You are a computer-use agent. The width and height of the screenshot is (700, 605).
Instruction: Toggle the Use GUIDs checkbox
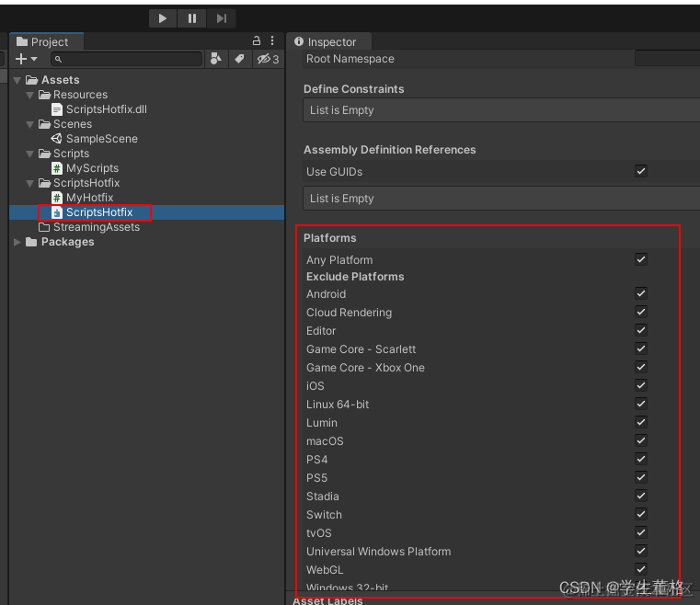coord(641,171)
